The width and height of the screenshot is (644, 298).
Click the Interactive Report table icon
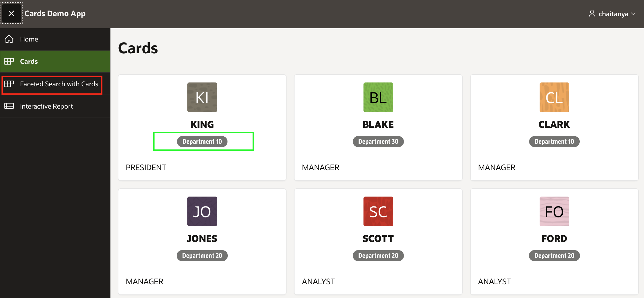(9, 106)
